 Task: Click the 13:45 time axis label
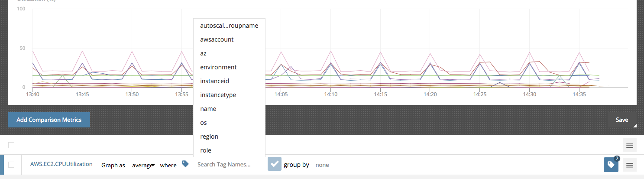click(82, 94)
